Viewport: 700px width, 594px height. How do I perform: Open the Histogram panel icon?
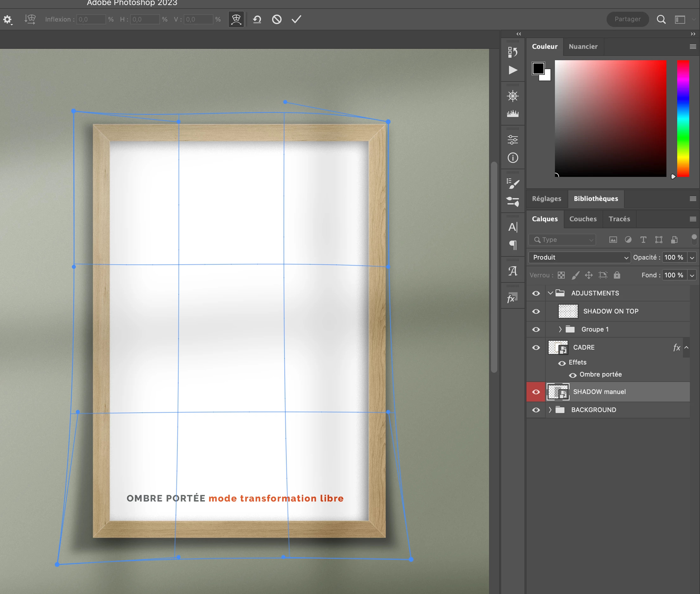512,114
